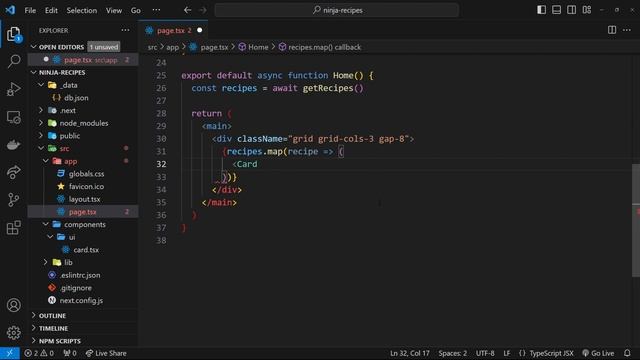The height and width of the screenshot is (360, 640).
Task: Open the Selection menu
Action: coord(82,10)
